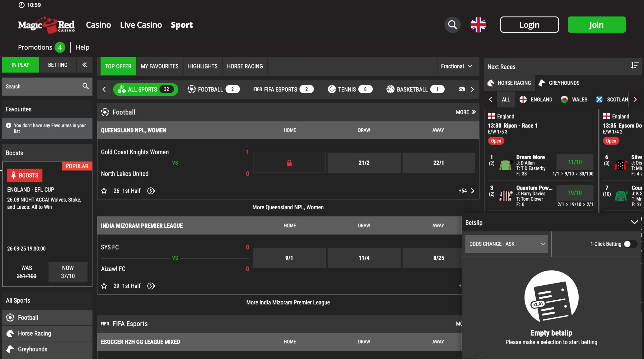Open Fractional odds format dropdown

pyautogui.click(x=457, y=66)
